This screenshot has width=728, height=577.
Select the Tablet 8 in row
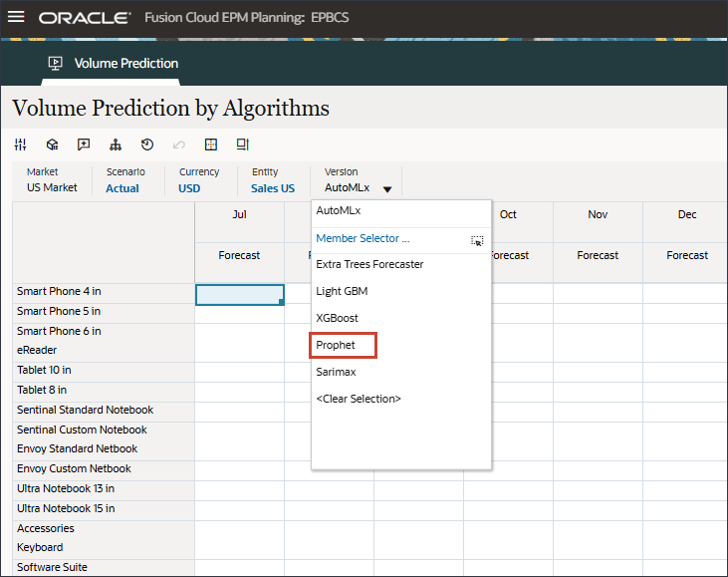coord(42,391)
